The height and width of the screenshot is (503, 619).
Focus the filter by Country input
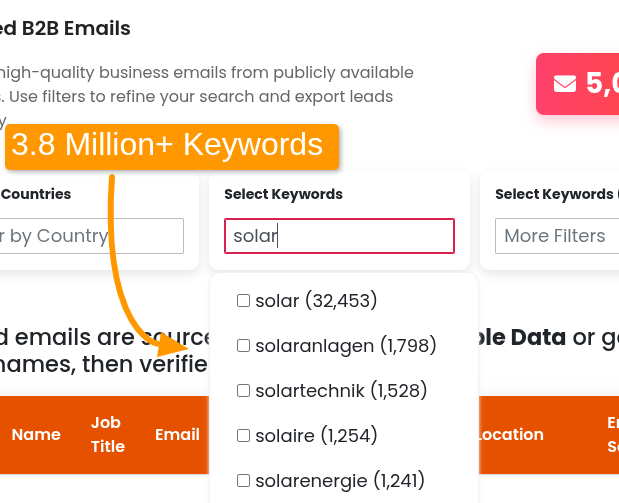(x=90, y=236)
